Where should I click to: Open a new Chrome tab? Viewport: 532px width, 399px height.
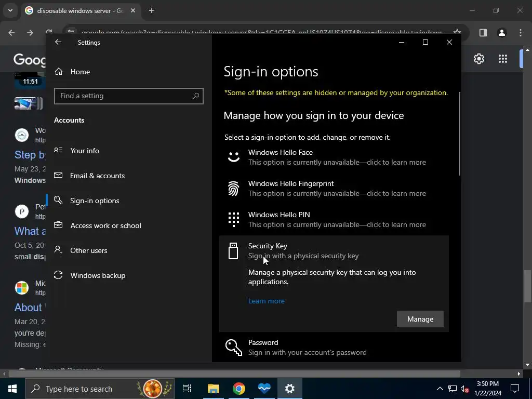pyautogui.click(x=152, y=11)
